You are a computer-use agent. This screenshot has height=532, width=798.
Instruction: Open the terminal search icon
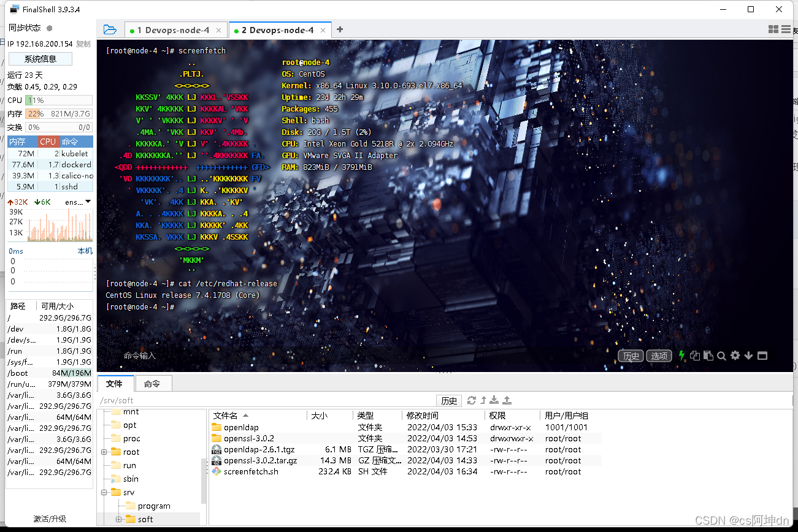click(x=721, y=355)
